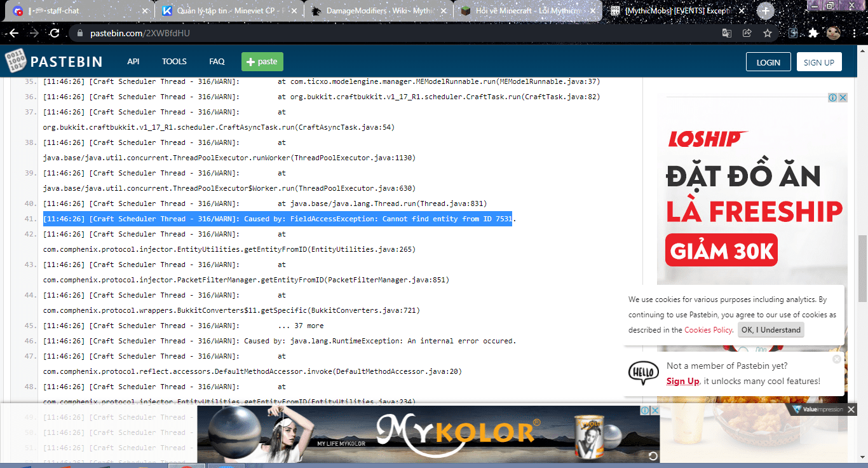Switch to Hỏi về Minecraft tab
Screen dimensions: 868x468
point(529,11)
